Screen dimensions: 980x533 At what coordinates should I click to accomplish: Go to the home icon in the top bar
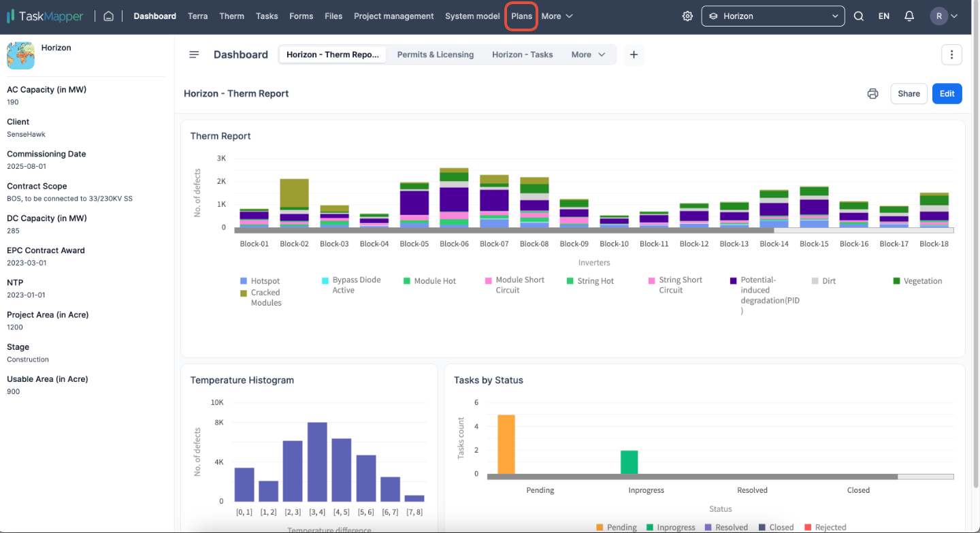[109, 16]
